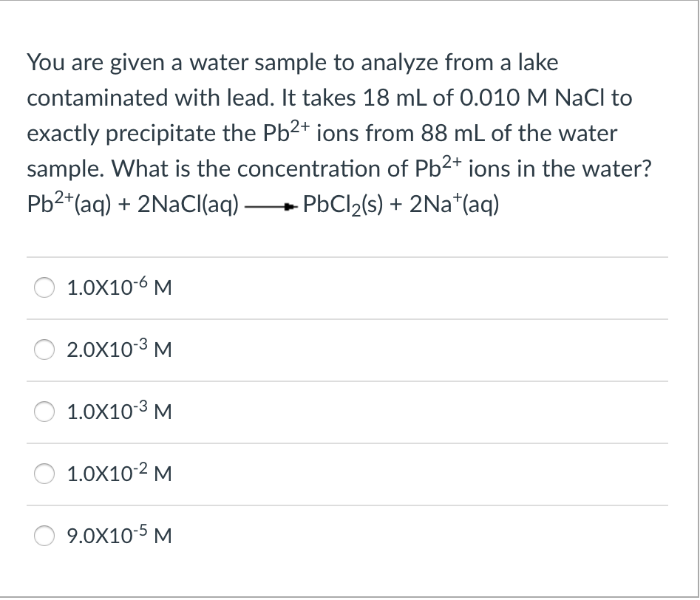700x600 pixels.
Task: Click the chemical equation line
Action: point(262,204)
